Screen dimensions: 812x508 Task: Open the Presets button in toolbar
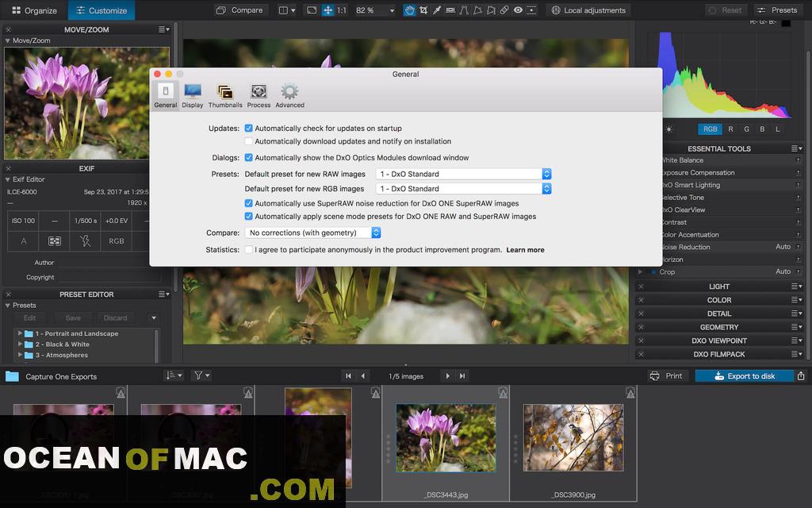point(778,10)
